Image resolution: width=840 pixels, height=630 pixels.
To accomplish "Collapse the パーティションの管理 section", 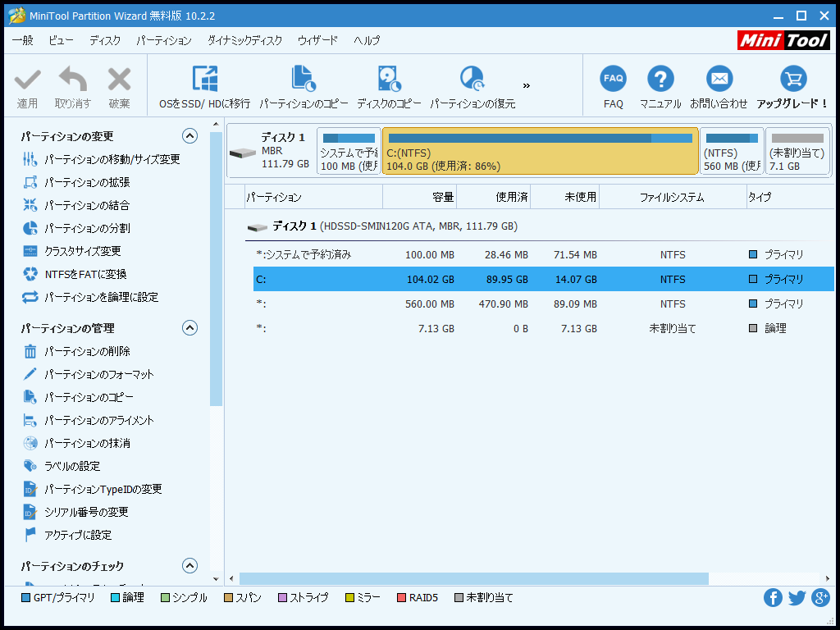I will [189, 328].
